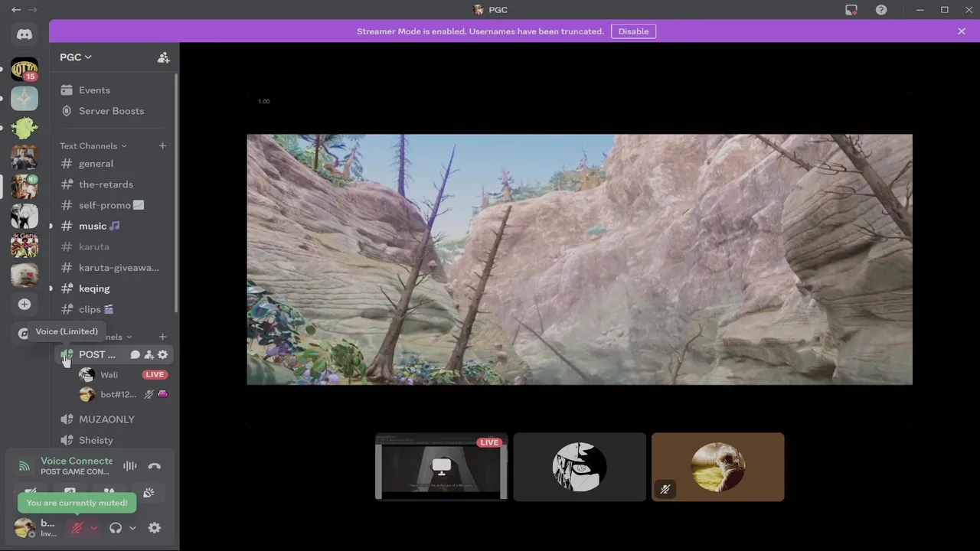This screenshot has width=980, height=551.
Task: Go forward with the title bar right arrow
Action: (33, 10)
